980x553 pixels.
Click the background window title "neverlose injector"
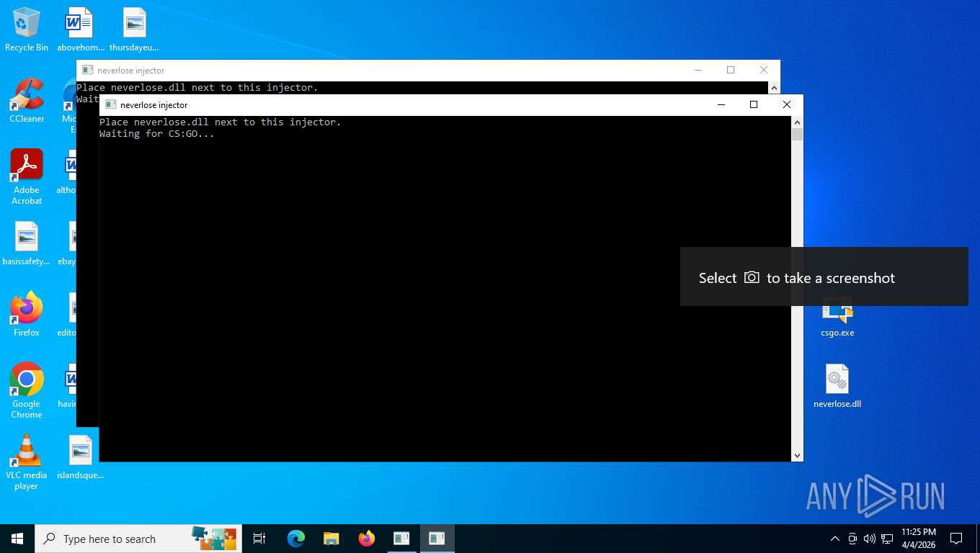131,71
